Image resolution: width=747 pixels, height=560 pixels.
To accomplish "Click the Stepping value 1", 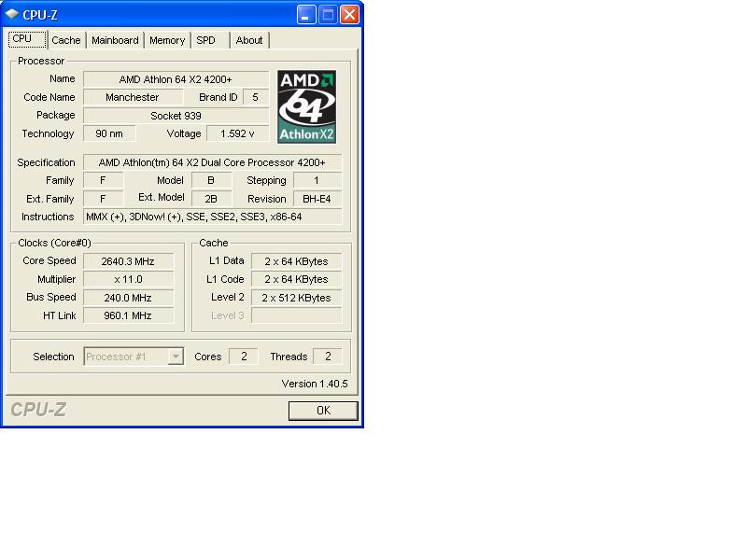I will coord(317,180).
